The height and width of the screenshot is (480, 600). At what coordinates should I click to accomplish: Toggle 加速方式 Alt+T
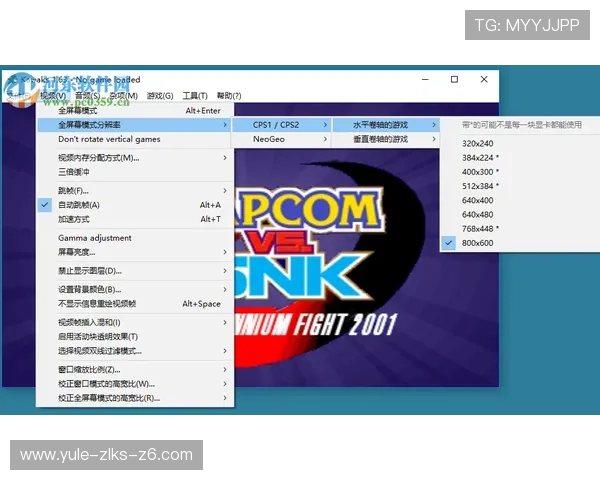tap(135, 219)
